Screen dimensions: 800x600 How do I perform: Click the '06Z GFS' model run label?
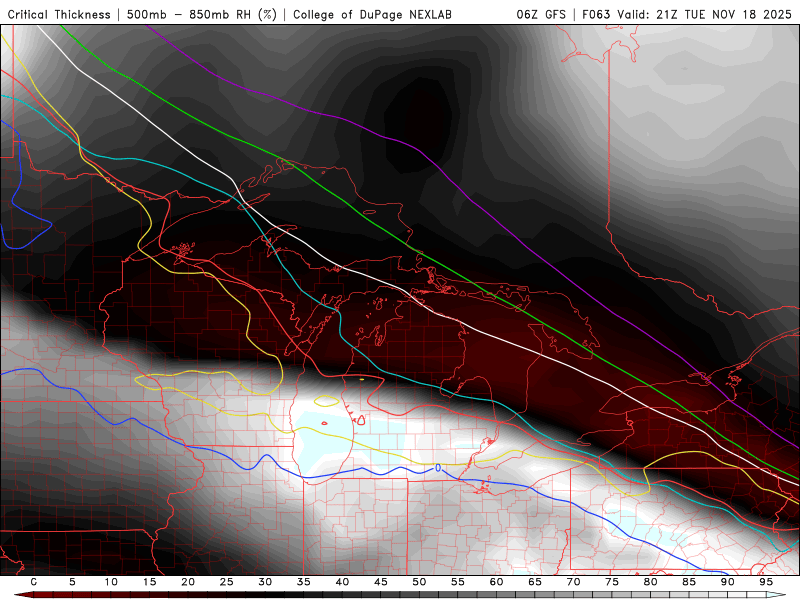click(x=541, y=14)
